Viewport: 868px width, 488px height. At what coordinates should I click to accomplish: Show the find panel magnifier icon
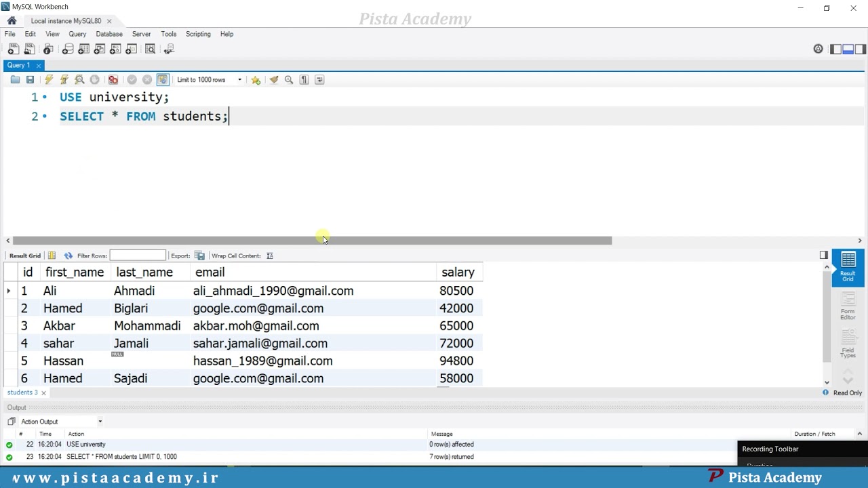(289, 80)
